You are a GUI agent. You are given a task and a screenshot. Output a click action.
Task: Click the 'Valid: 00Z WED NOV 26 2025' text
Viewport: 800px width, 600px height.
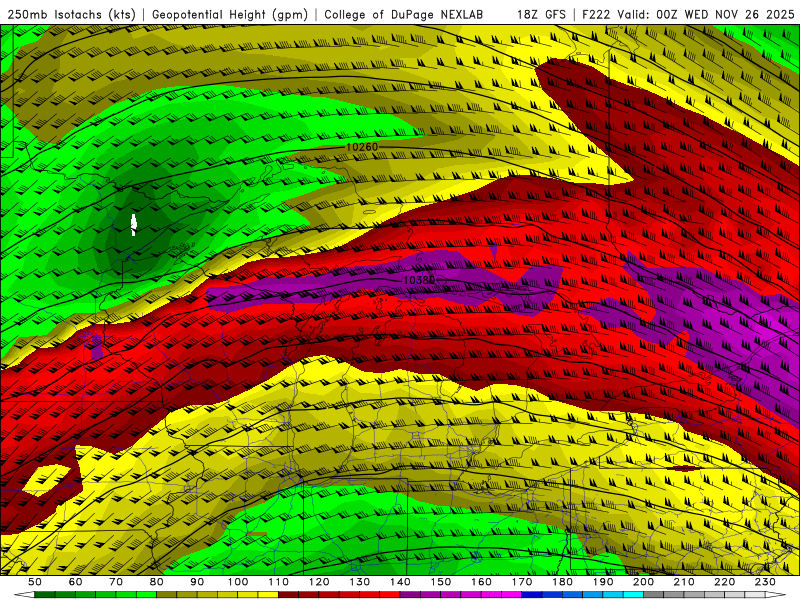pos(706,14)
